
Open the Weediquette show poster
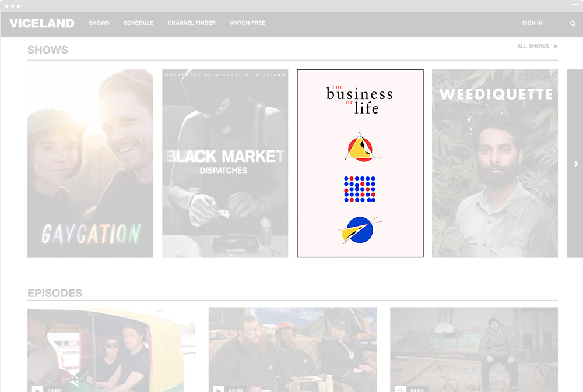(495, 164)
